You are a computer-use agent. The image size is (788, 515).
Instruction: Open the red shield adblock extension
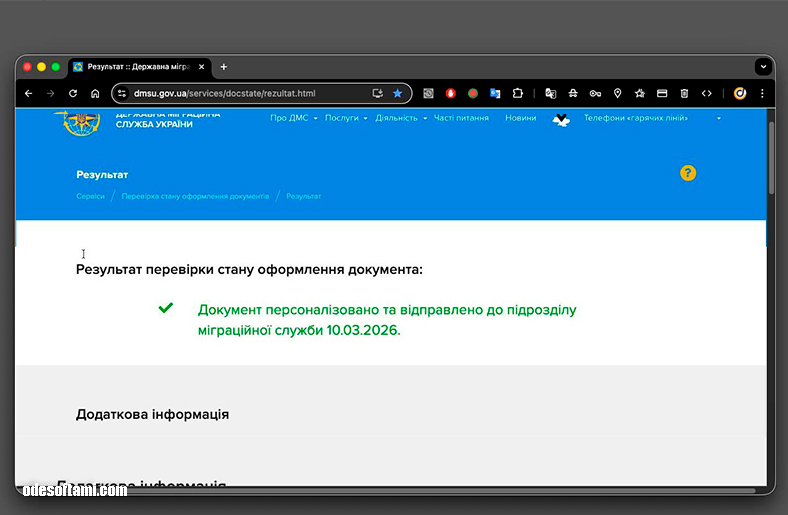(x=451, y=93)
